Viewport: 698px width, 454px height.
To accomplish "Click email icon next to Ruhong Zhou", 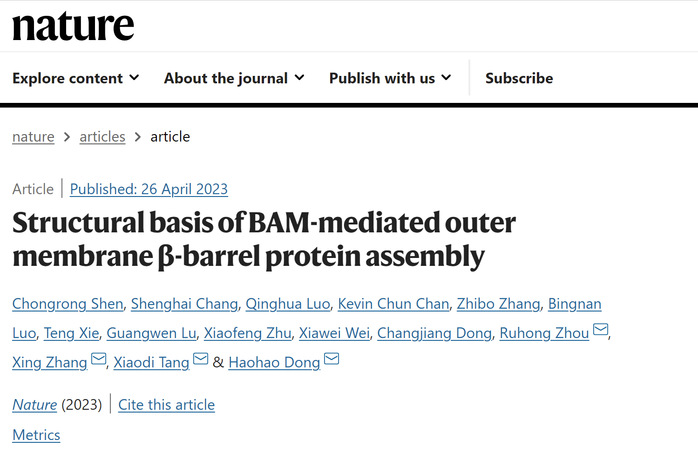I will pyautogui.click(x=601, y=329).
